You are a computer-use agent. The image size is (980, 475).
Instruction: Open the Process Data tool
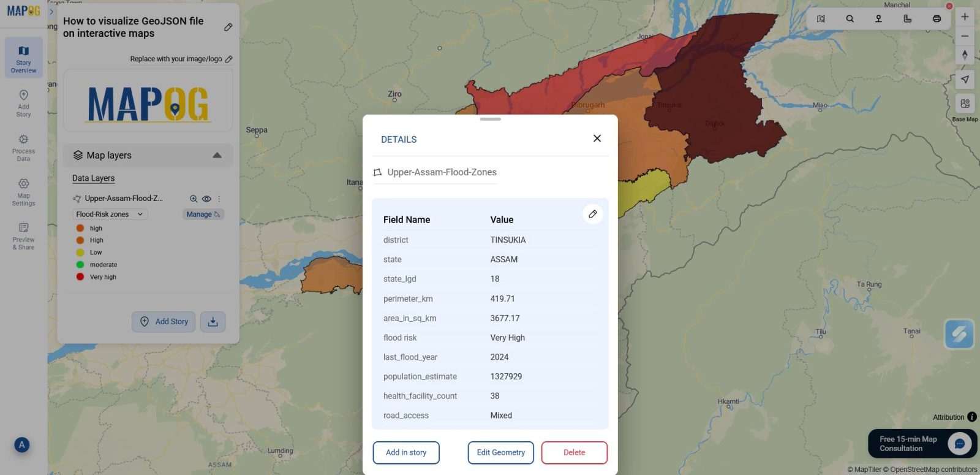click(x=23, y=148)
